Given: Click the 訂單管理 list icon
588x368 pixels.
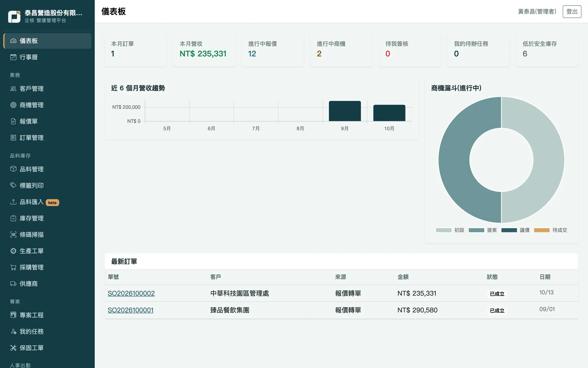Looking at the screenshot, I should coord(13,138).
